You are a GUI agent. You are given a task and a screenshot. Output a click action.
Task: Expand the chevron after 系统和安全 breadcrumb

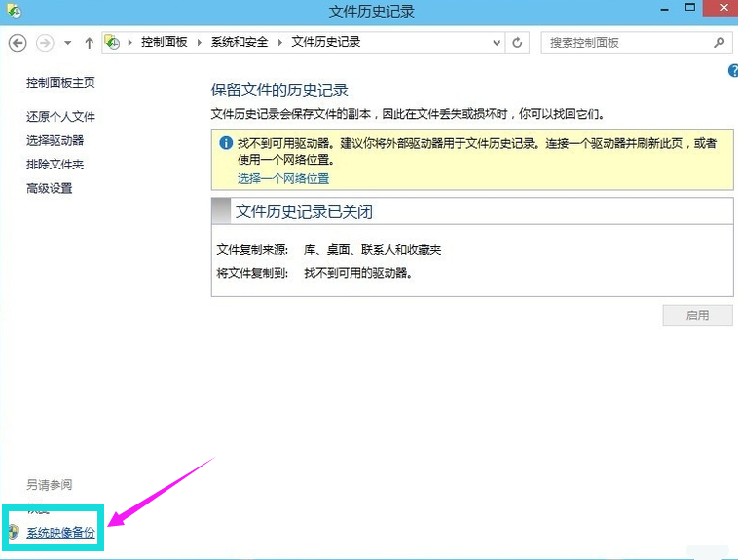[x=281, y=43]
